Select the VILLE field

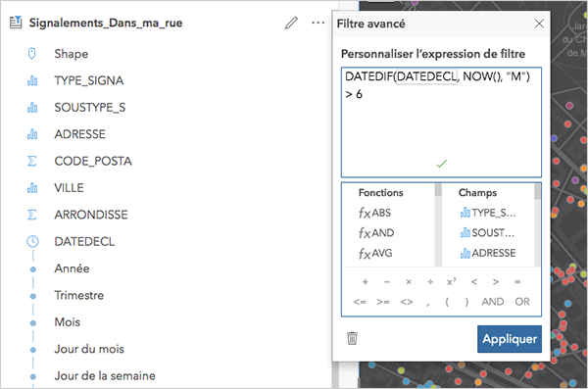[69, 188]
